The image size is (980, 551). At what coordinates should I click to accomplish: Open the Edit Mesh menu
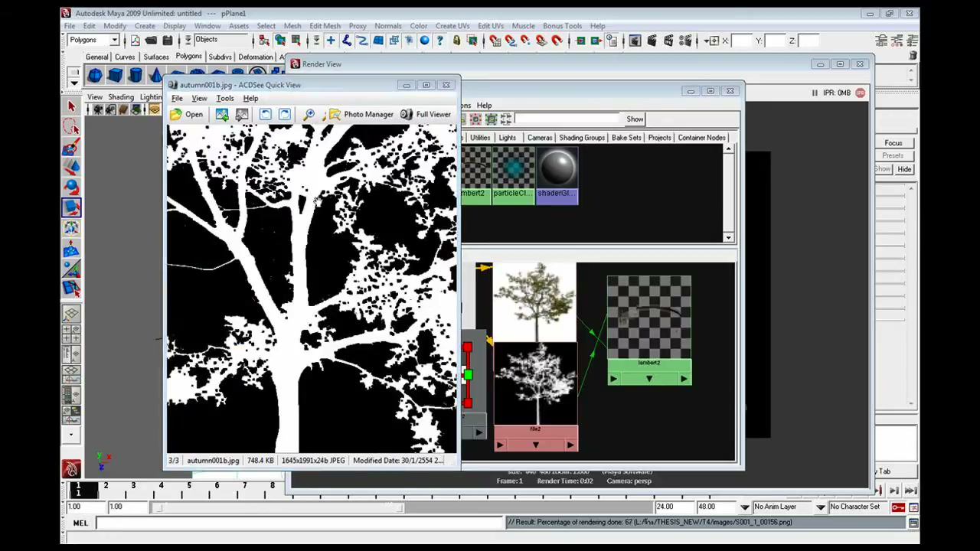tap(325, 26)
